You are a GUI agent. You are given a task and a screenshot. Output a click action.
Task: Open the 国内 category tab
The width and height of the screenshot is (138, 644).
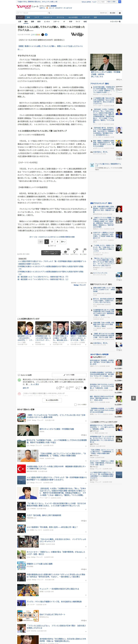[26, 21]
